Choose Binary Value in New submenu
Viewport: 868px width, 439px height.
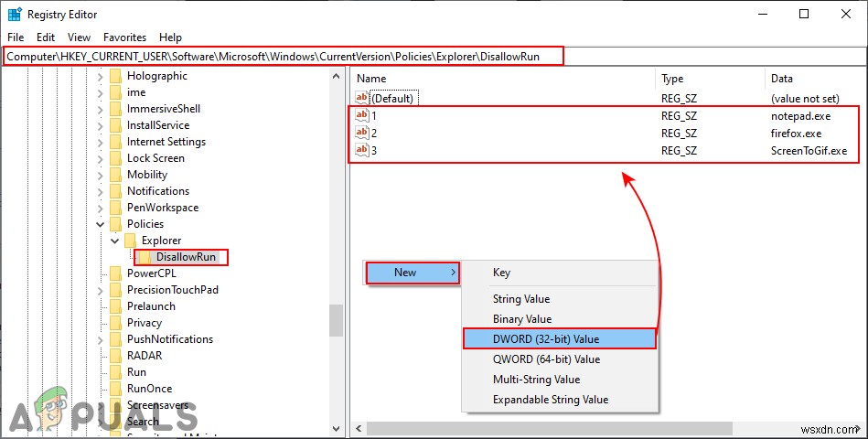560,319
